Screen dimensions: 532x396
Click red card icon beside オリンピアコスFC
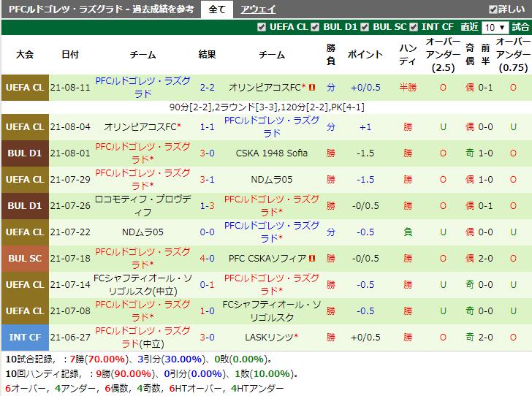312,87
